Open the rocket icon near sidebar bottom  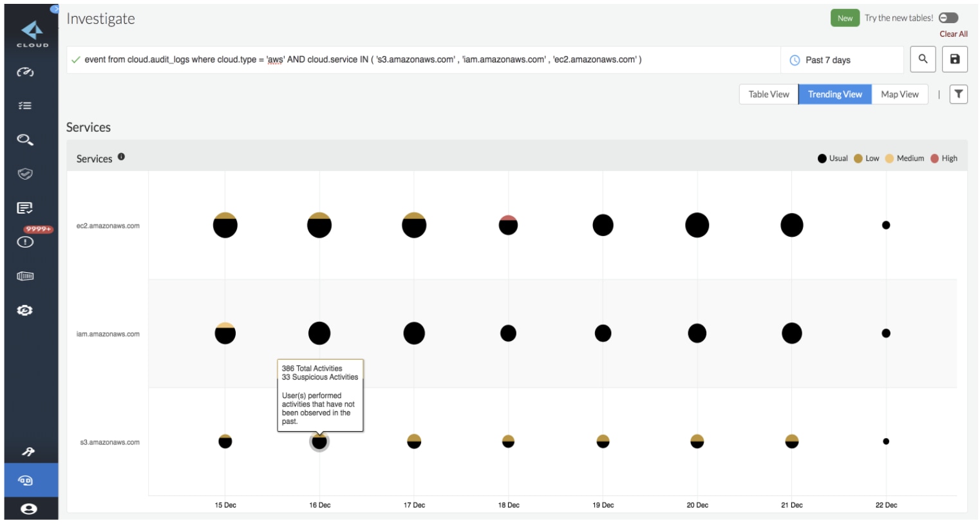pyautogui.click(x=28, y=452)
